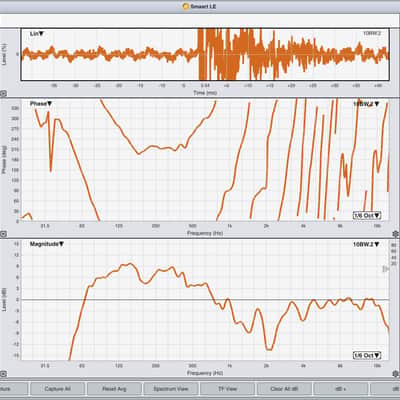Open 1/6 Oct smoothing dropdown in phase plot
Screen dimensions: 400x400
(x=367, y=215)
